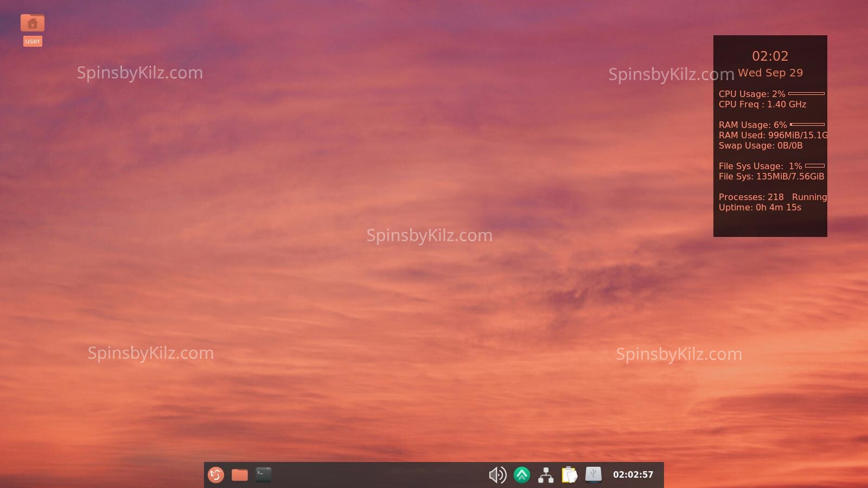Click the panel clock showing 02:02:57

(633, 475)
